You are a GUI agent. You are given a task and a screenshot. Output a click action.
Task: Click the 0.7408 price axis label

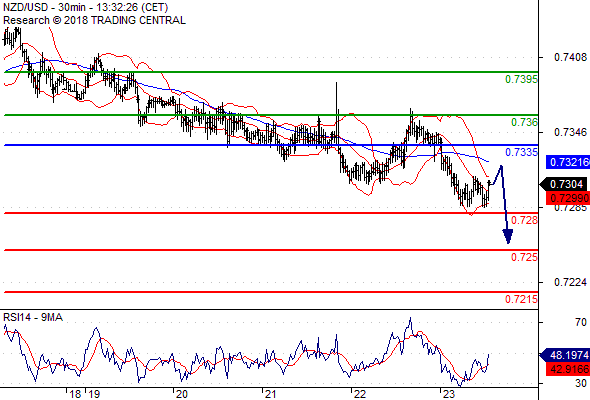(x=570, y=58)
